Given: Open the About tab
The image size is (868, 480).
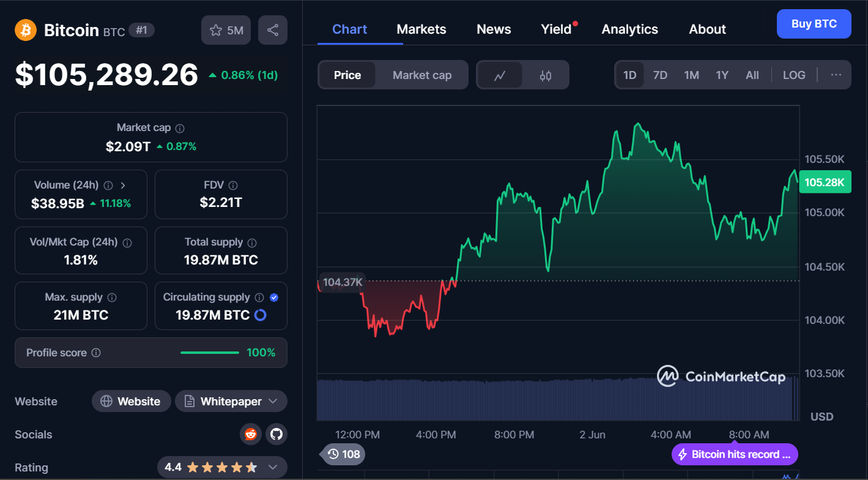Looking at the screenshot, I should tap(707, 29).
